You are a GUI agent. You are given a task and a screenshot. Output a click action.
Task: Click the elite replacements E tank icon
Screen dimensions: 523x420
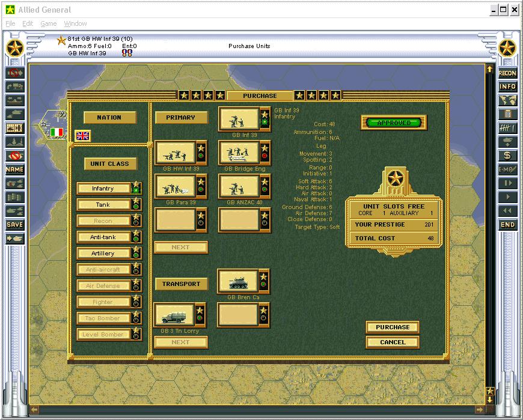(14, 183)
